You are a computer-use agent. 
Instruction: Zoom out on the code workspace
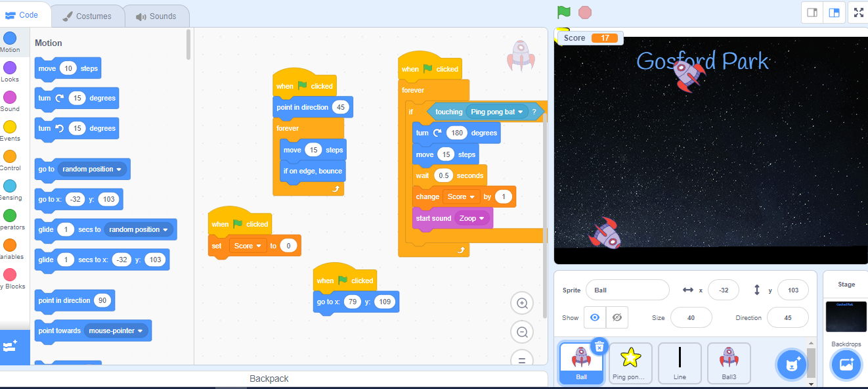523,332
